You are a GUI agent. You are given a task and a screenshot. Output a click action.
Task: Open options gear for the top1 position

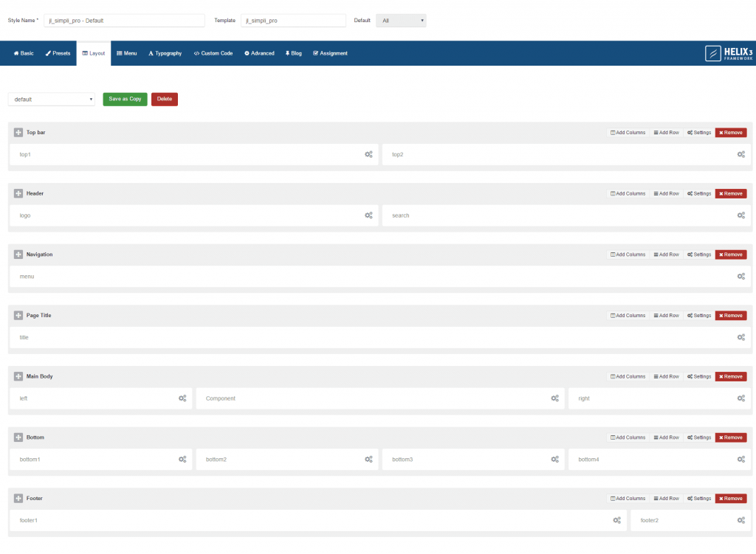tap(368, 154)
